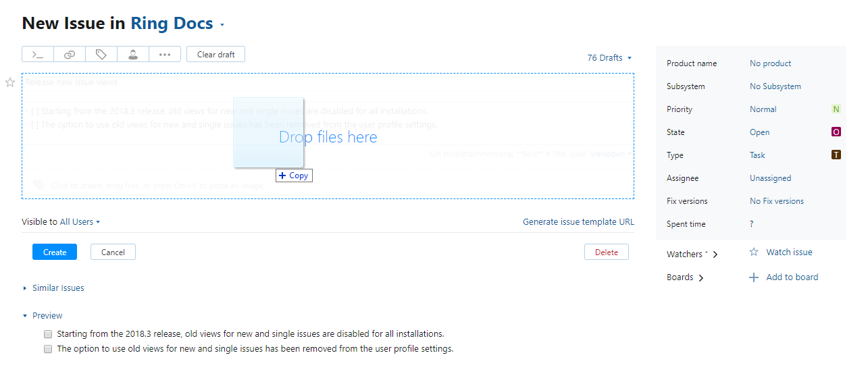
Task: Change the Open state value
Action: point(760,132)
